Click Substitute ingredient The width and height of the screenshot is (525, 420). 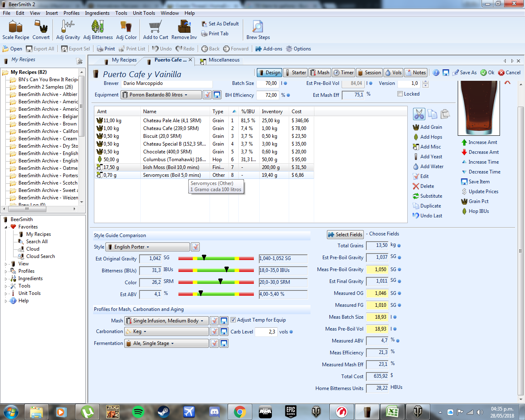(x=427, y=196)
